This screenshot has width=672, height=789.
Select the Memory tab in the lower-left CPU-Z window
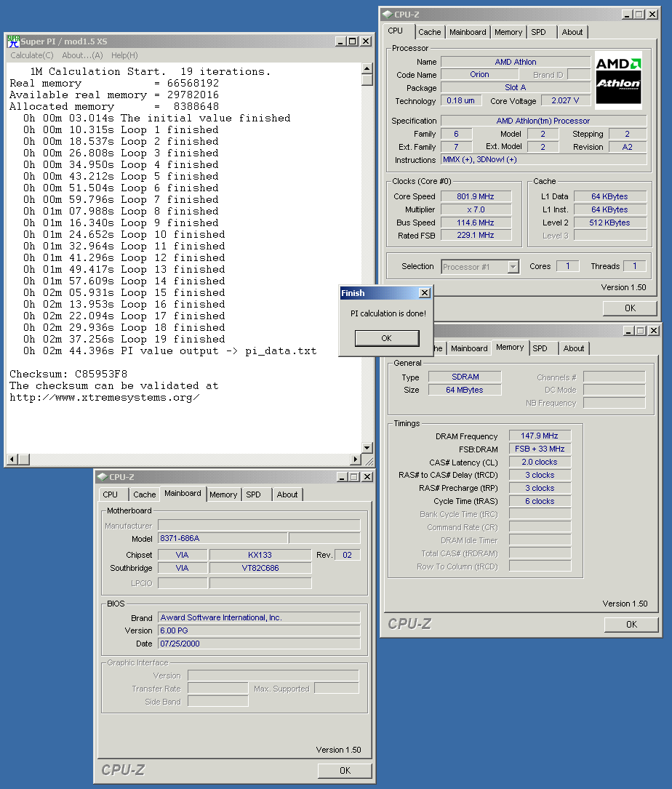[x=223, y=494]
